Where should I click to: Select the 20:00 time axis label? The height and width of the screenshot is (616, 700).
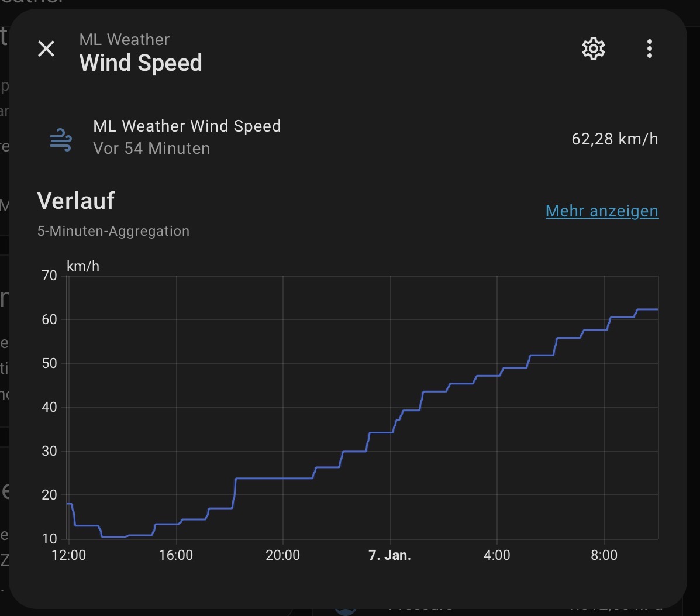tap(282, 555)
